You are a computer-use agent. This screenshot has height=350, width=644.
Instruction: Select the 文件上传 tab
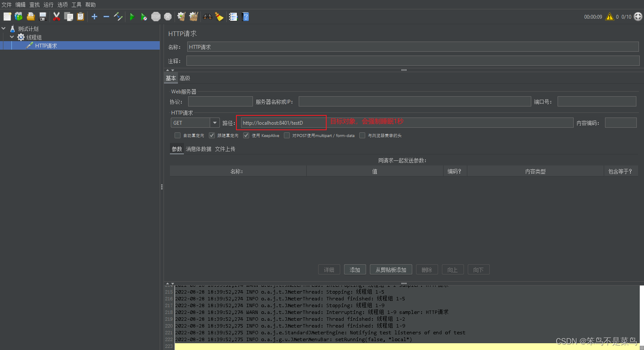225,149
